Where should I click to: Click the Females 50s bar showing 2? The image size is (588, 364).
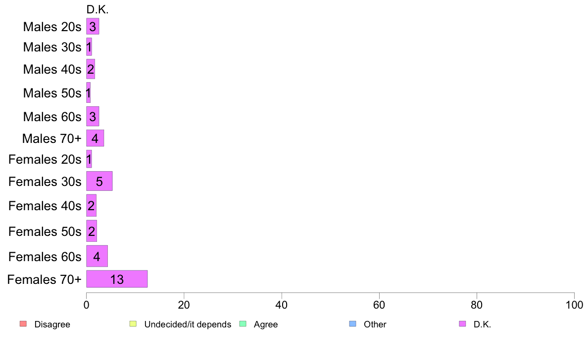tap(92, 231)
